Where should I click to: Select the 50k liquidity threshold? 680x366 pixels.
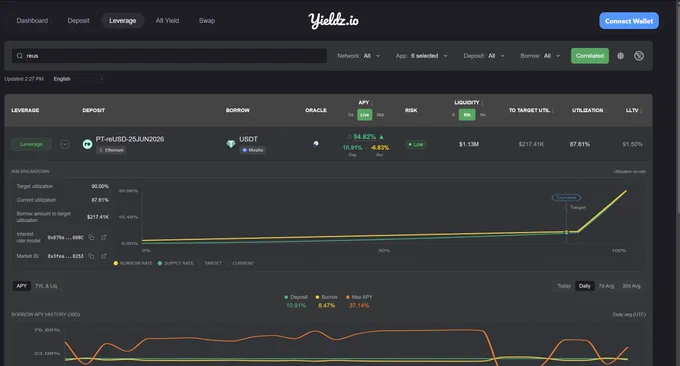pos(467,115)
